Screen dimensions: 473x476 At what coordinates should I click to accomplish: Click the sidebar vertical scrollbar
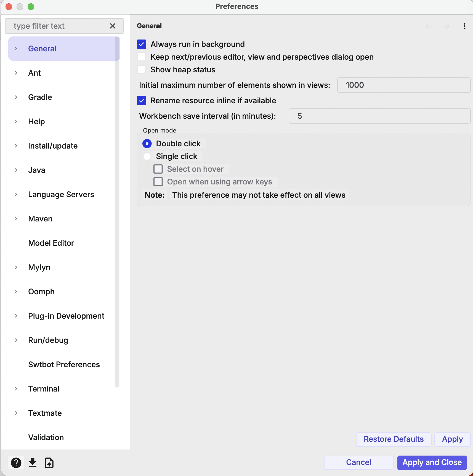click(x=117, y=210)
